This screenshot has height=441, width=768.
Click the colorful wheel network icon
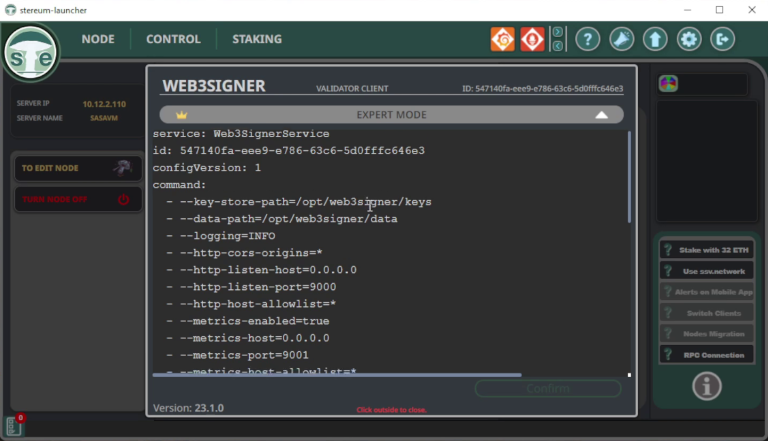point(668,83)
